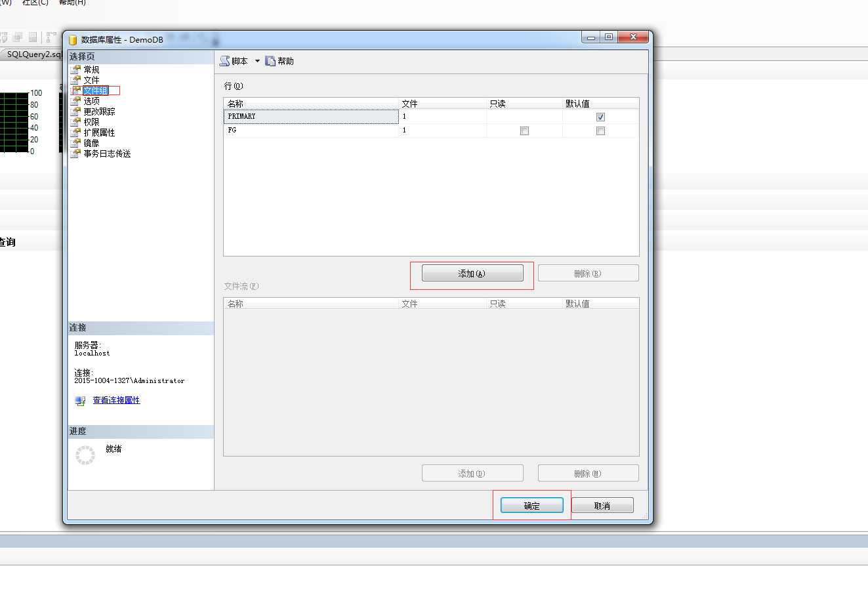Toggle the default checkbox for PRIMARY row
The image size is (868, 591).
click(x=600, y=117)
